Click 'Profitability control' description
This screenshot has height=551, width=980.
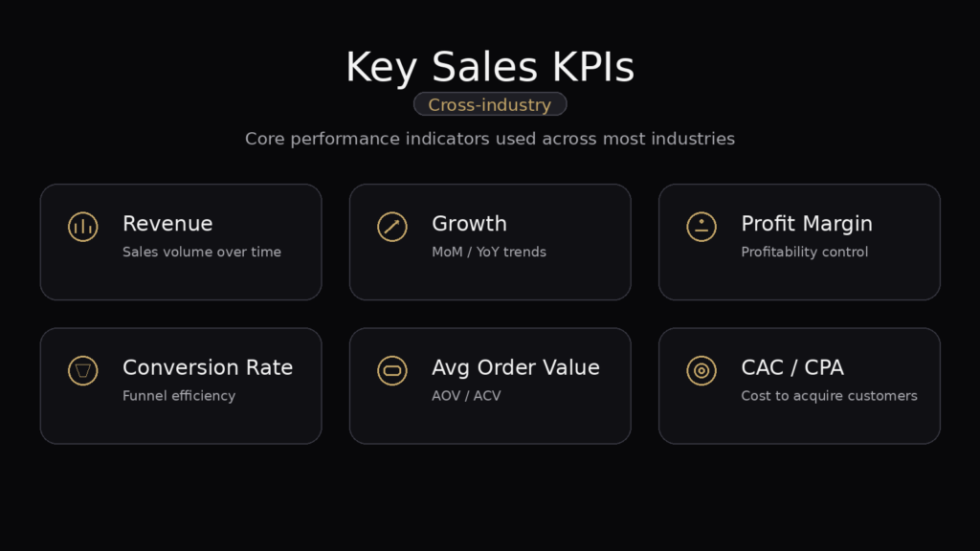pos(805,253)
